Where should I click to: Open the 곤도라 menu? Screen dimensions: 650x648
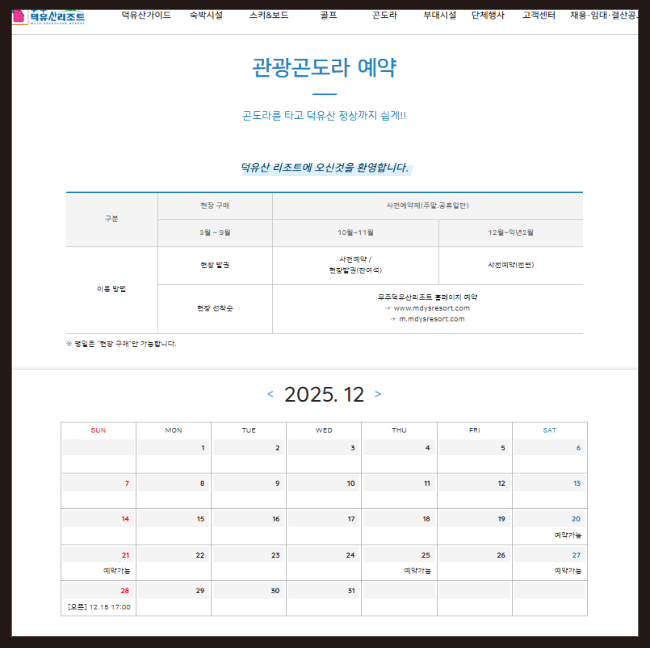click(x=384, y=15)
